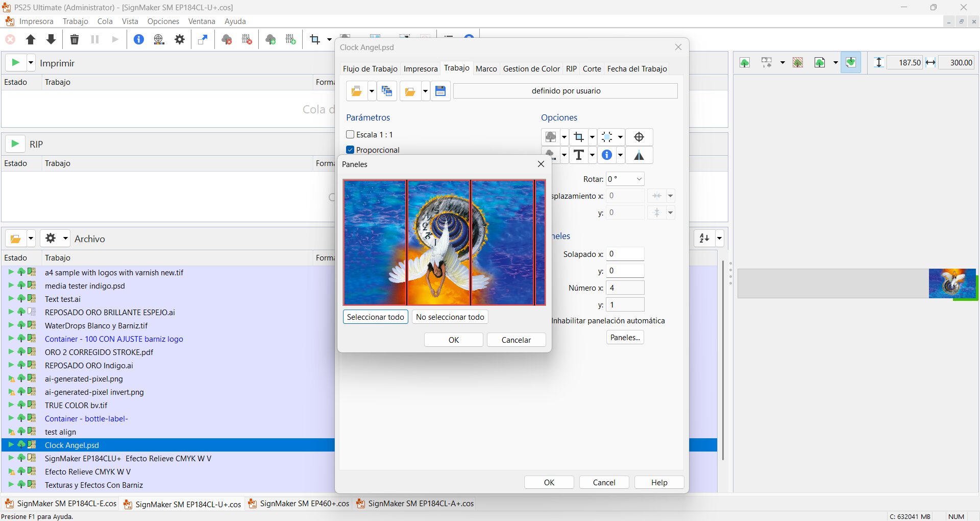The image size is (980, 521).
Task: Expand the Archivo folder dropdown arrow
Action: pos(31,238)
